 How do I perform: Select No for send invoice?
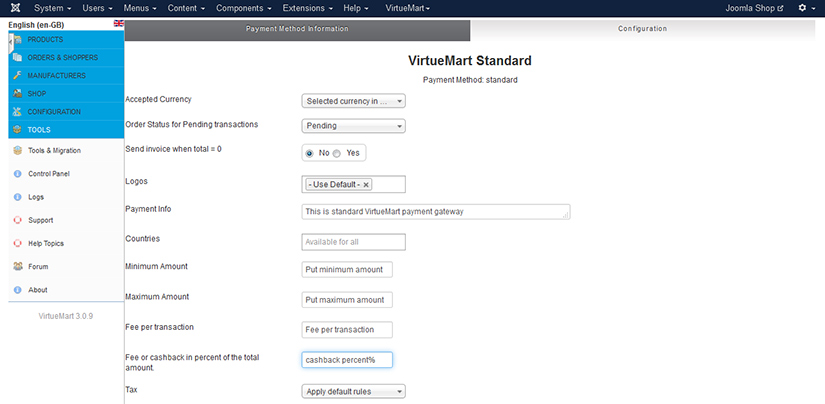310,153
